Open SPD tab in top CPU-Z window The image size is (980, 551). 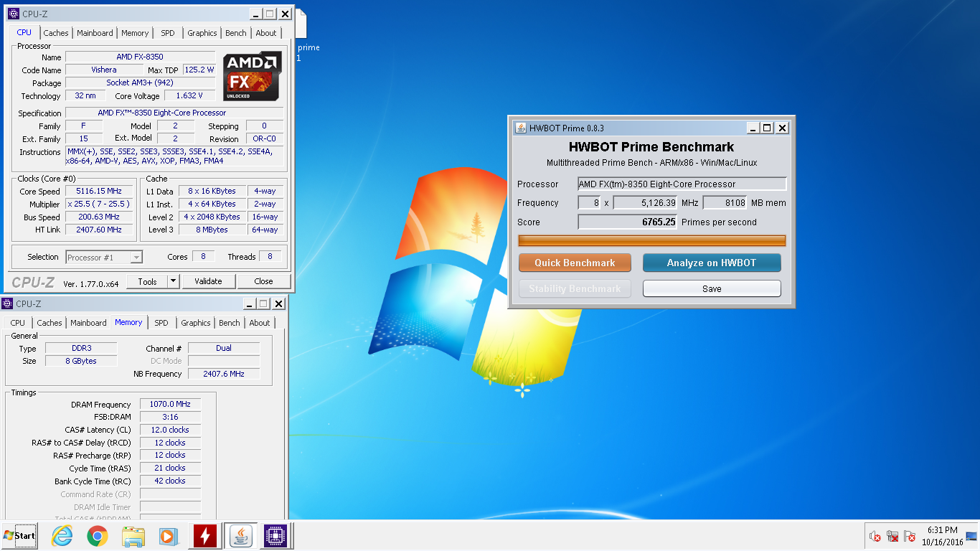[x=167, y=33]
